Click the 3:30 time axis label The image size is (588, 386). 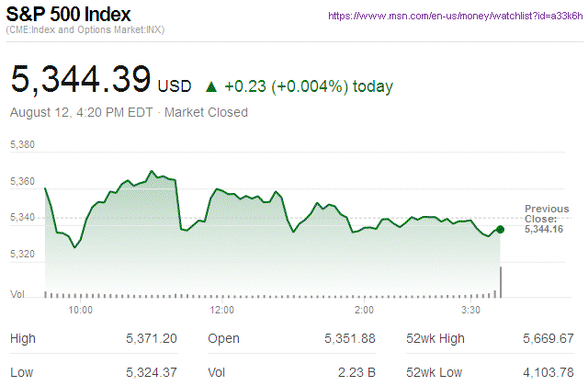tap(472, 311)
